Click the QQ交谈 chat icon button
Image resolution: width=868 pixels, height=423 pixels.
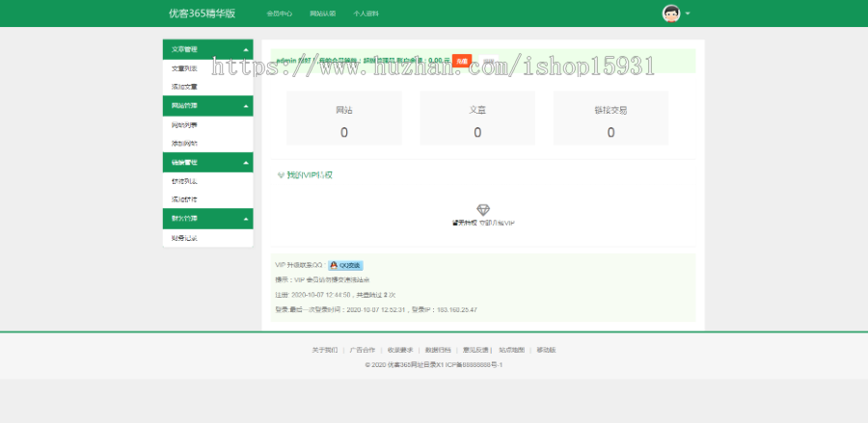click(345, 265)
